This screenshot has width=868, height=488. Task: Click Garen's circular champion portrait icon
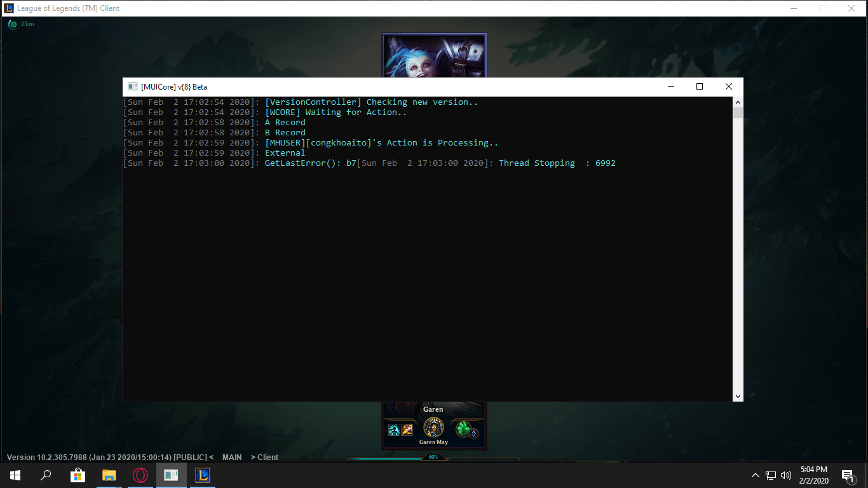point(433,428)
